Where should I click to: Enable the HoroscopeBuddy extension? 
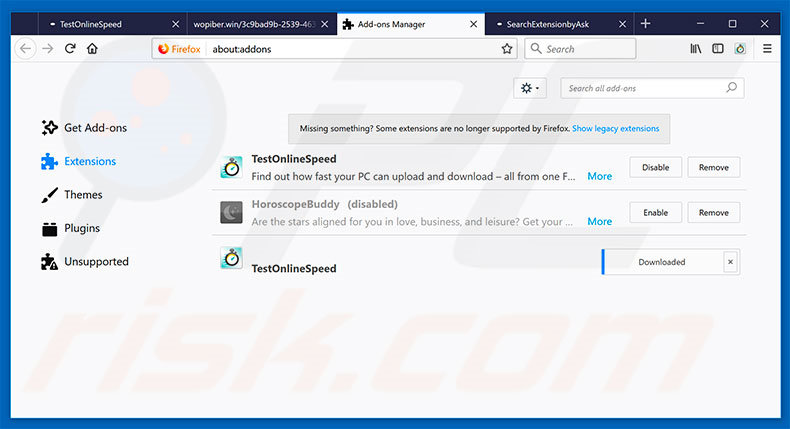pos(655,213)
